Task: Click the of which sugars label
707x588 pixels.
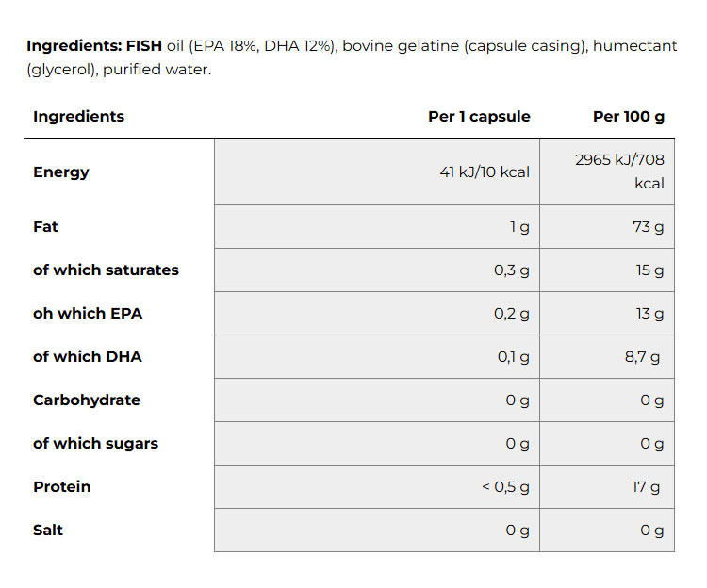Action: (x=95, y=444)
